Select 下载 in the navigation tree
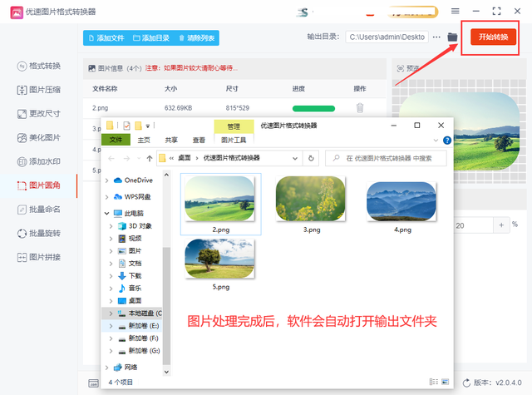 (x=135, y=276)
